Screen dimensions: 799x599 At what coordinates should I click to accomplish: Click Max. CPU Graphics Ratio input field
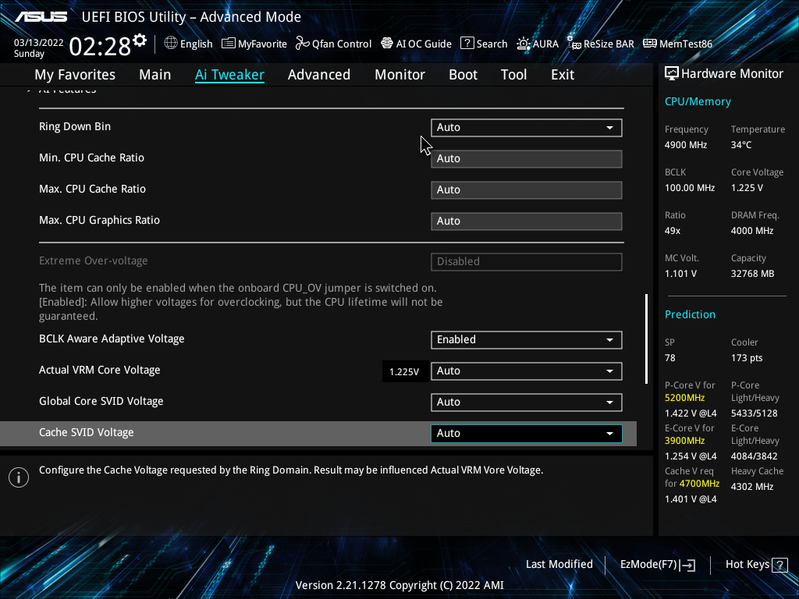click(526, 221)
